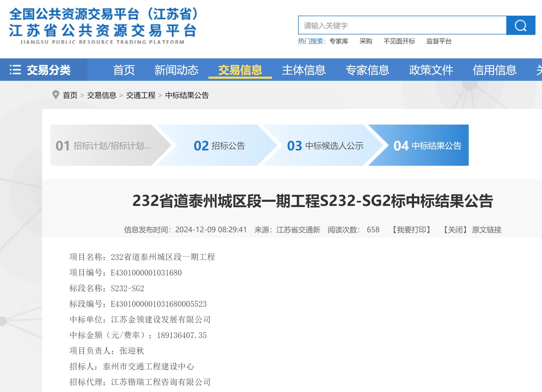The width and height of the screenshot is (542, 392).
Task: Click the breadcrumb location pin icon
Action: coord(56,95)
